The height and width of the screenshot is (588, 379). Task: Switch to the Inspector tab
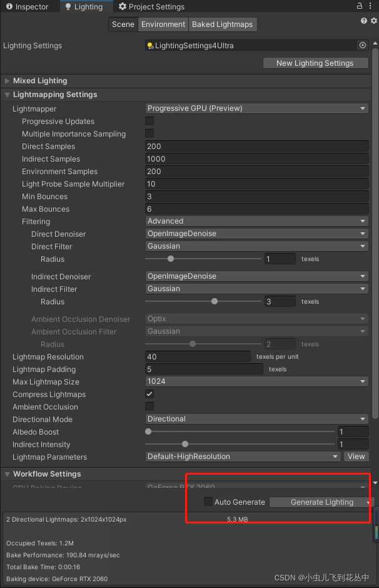(28, 6)
